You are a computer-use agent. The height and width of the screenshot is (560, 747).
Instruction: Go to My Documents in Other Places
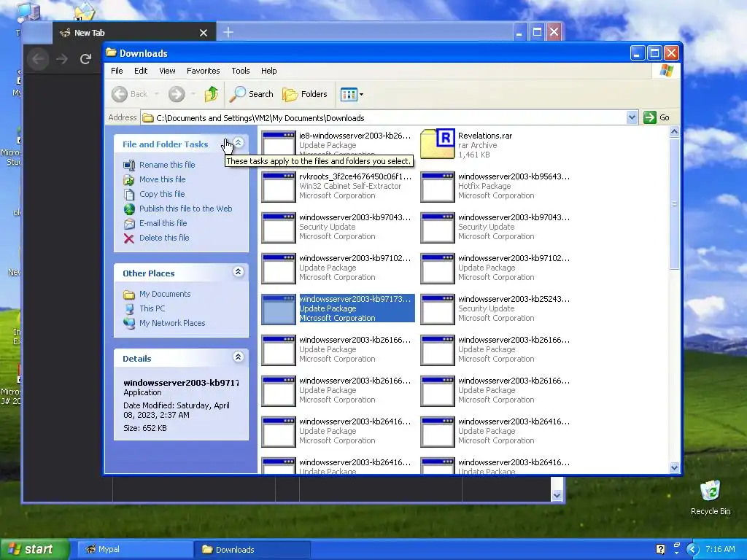point(165,295)
